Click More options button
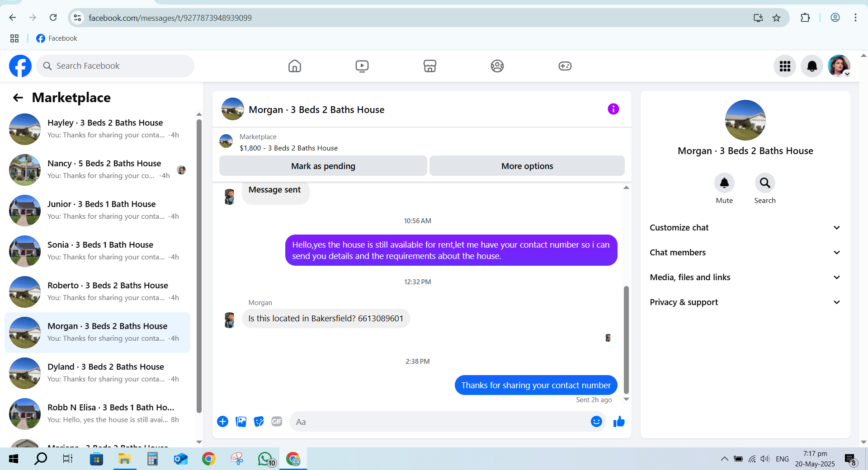This screenshot has width=868, height=470. pyautogui.click(x=527, y=166)
